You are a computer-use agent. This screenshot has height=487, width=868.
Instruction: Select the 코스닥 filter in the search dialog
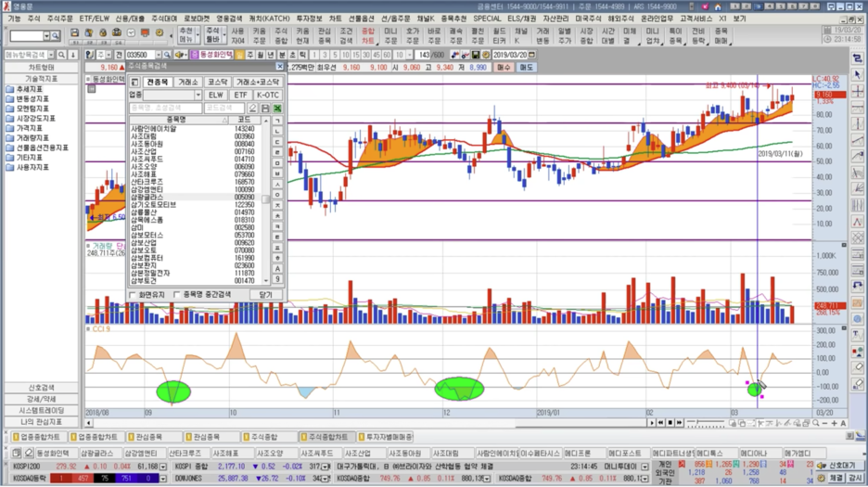[218, 82]
